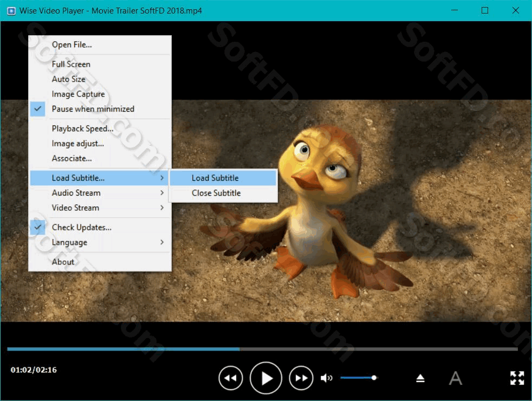
Task: Maximize the Wise Video Player window
Action: 485,10
